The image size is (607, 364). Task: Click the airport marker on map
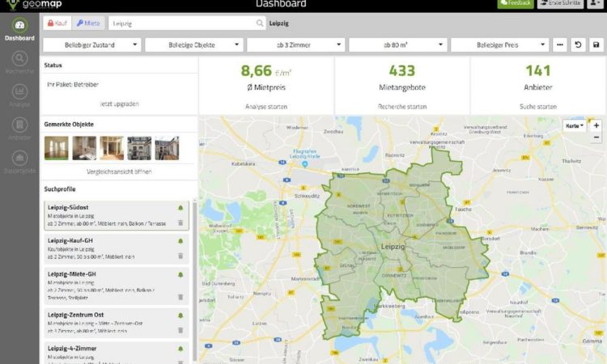[304, 164]
